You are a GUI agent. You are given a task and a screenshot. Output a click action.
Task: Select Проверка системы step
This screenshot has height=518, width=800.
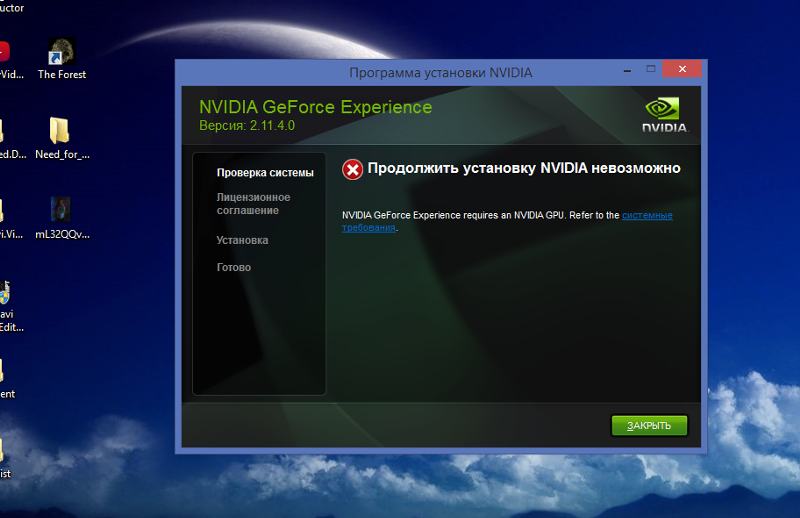(x=265, y=172)
